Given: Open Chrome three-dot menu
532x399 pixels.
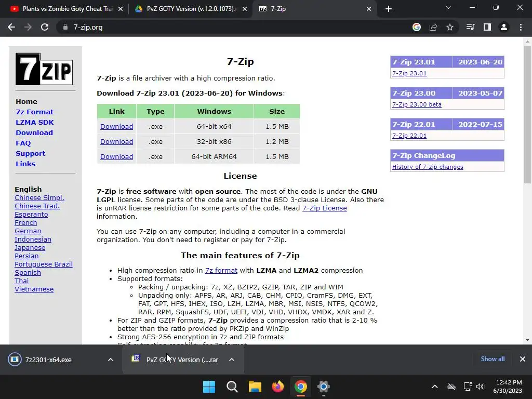Looking at the screenshot, I should click(x=521, y=27).
